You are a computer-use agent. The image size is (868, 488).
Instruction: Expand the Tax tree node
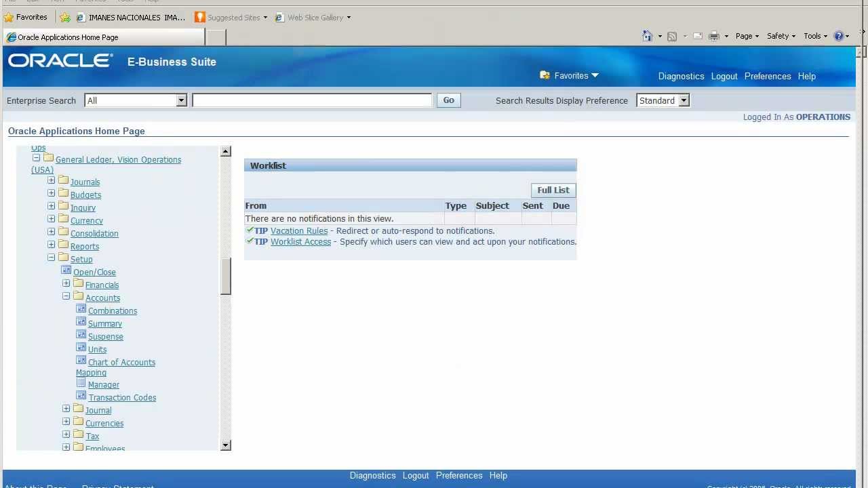point(66,434)
